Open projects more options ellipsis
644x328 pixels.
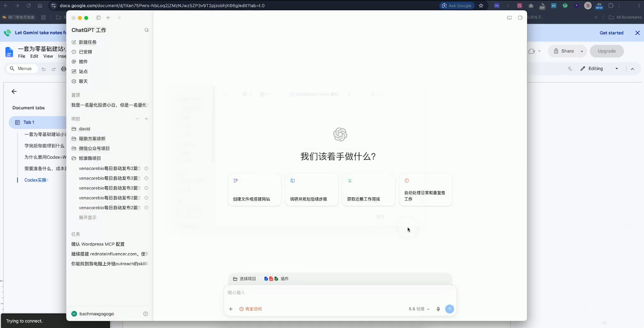(138, 119)
